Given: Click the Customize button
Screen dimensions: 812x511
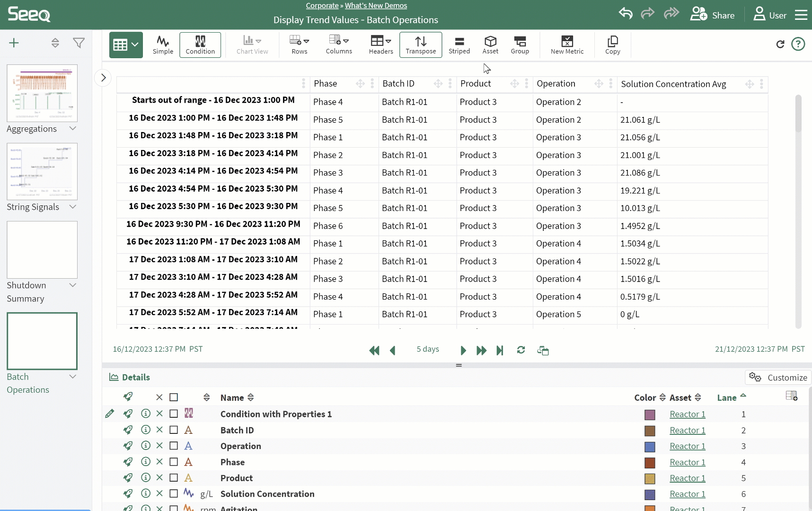Looking at the screenshot, I should (778, 378).
